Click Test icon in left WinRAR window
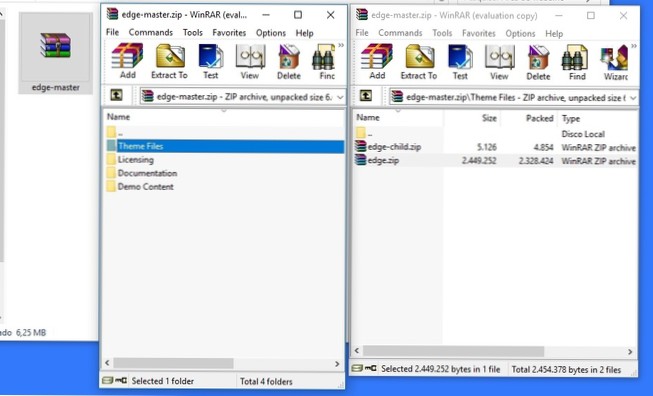 pos(211,61)
